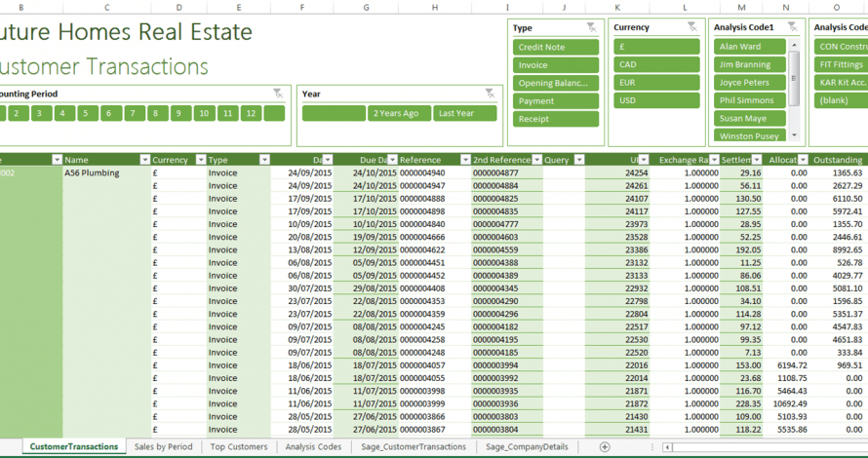Select accounting period 9
Image resolution: width=868 pixels, height=458 pixels.
point(180,113)
